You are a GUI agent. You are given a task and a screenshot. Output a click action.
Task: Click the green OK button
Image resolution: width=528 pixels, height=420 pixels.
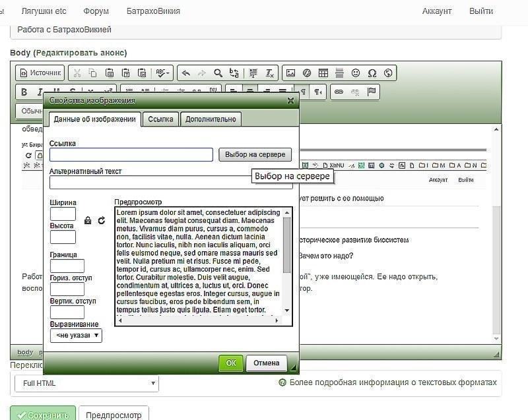[x=230, y=363]
